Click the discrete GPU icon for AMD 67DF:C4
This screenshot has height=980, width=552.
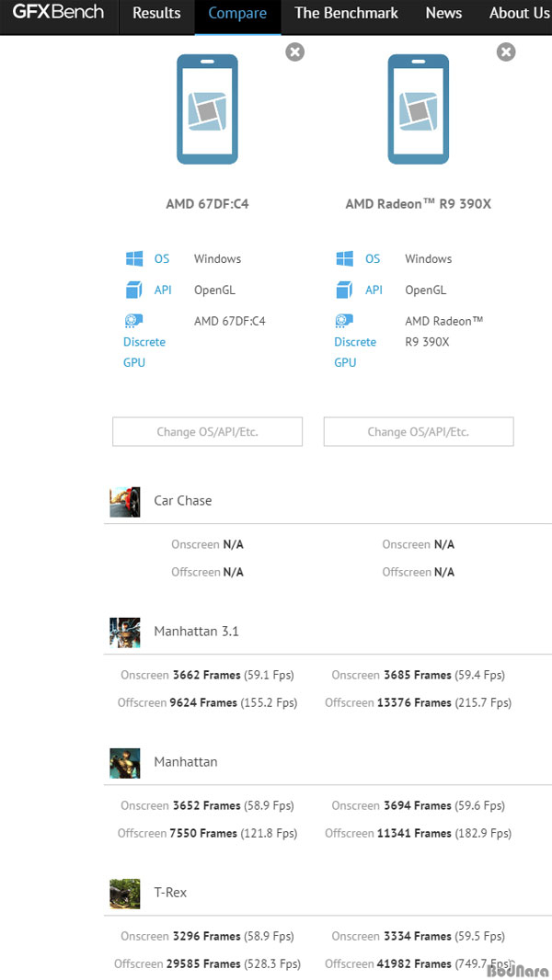(133, 321)
